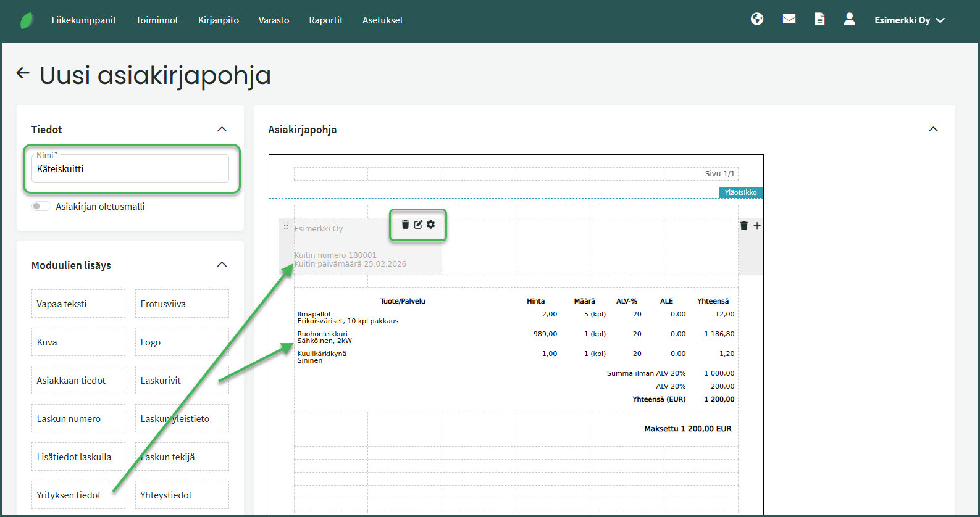Screen dimensions: 980x517
Task: Open the user profile icon
Action: pos(850,19)
